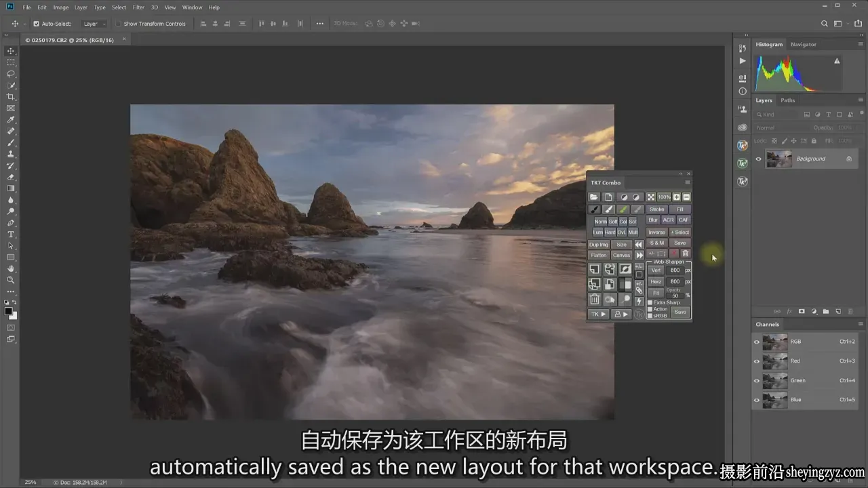The image size is (868, 488).
Task: Click the TK7 trash icon beside the red X
Action: click(x=686, y=253)
